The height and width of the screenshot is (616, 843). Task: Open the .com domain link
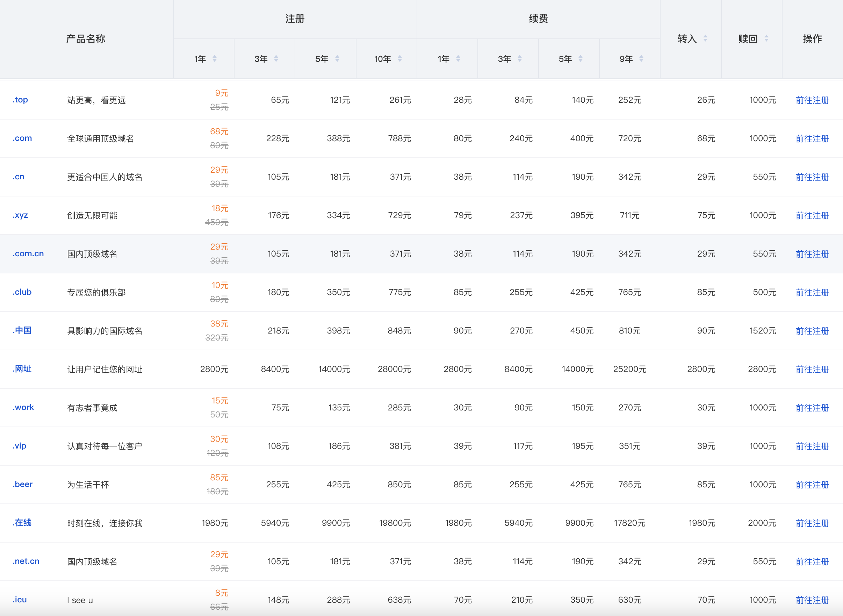22,138
